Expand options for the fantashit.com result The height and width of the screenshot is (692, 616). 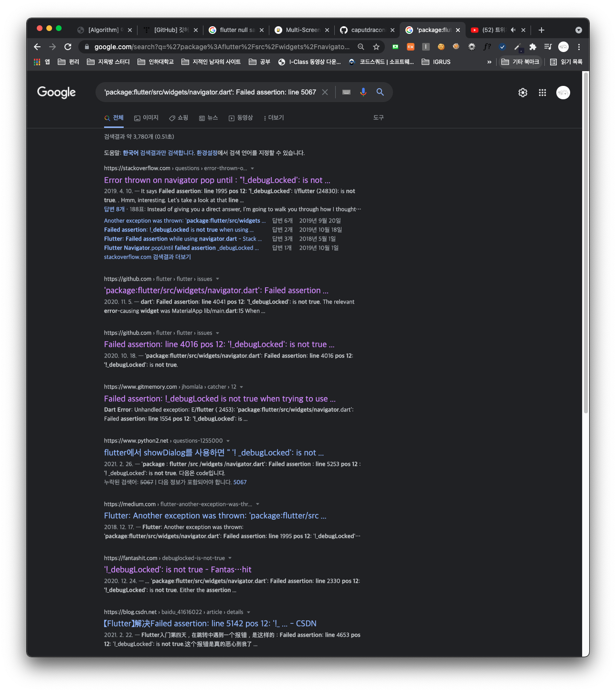pos(230,558)
